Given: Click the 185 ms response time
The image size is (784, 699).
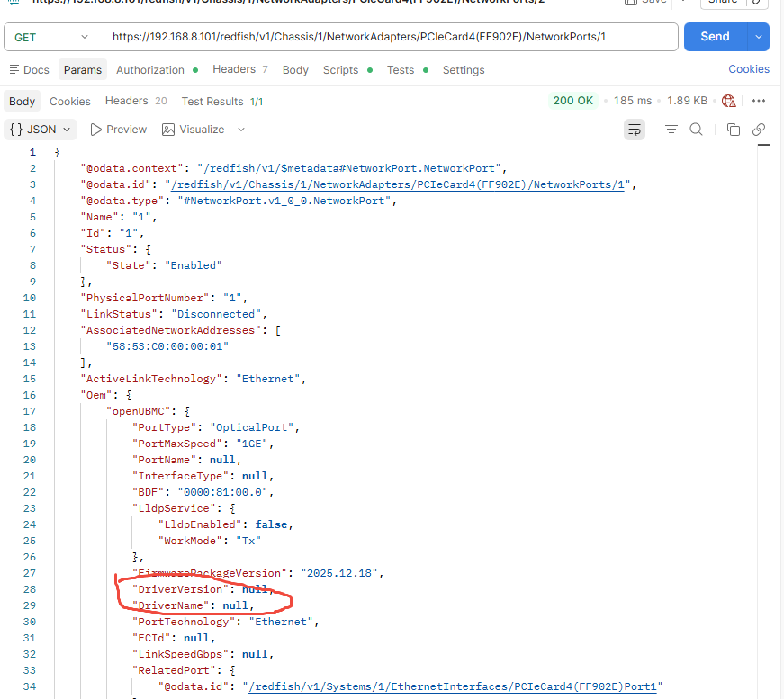Looking at the screenshot, I should pos(633,101).
